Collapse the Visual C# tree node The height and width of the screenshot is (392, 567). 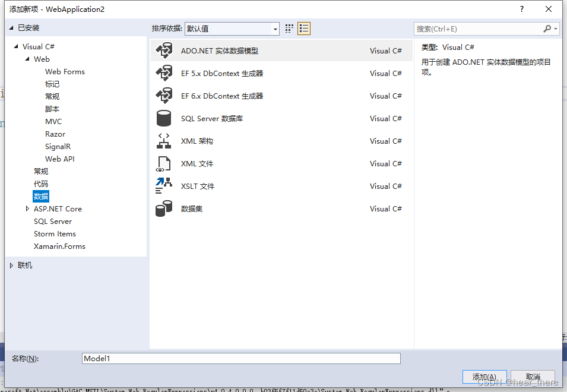tap(16, 46)
